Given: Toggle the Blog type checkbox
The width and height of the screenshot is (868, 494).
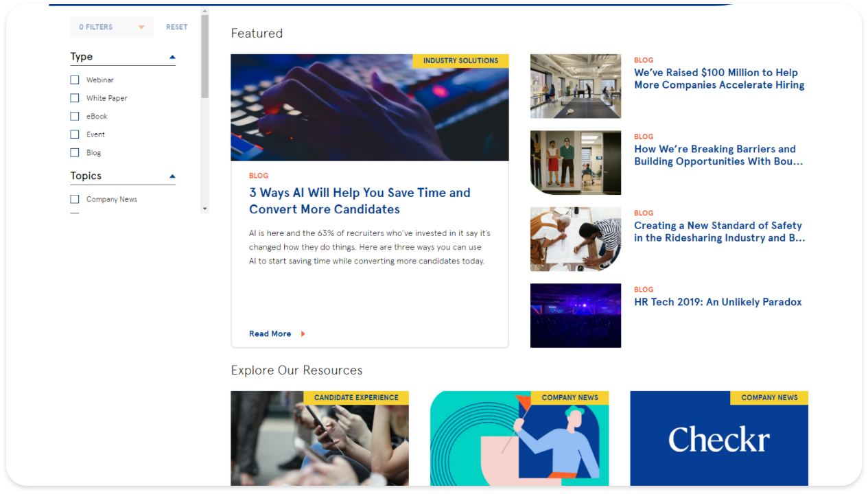Looking at the screenshot, I should point(75,153).
